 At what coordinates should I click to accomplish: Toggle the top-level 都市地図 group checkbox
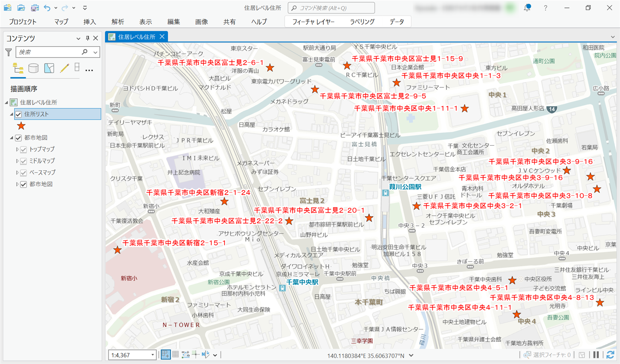tap(19, 138)
